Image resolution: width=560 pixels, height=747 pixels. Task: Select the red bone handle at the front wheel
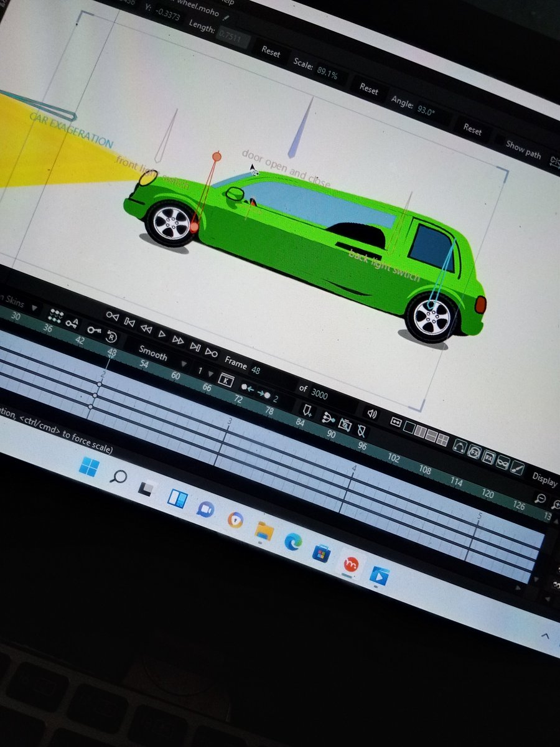pyautogui.click(x=194, y=228)
